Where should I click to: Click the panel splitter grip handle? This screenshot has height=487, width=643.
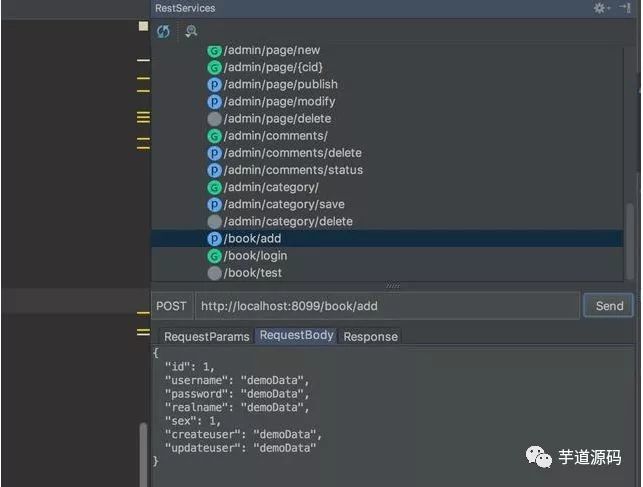coord(393,285)
